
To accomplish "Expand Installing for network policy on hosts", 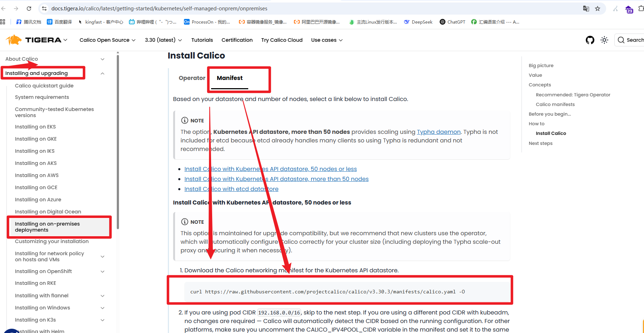I will coord(103,256).
